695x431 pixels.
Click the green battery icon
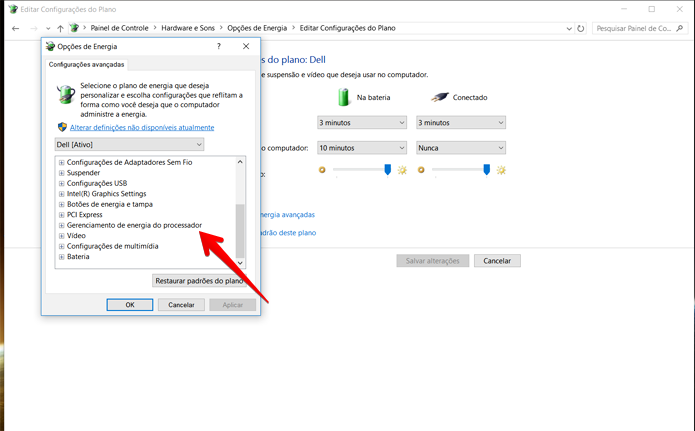344,97
